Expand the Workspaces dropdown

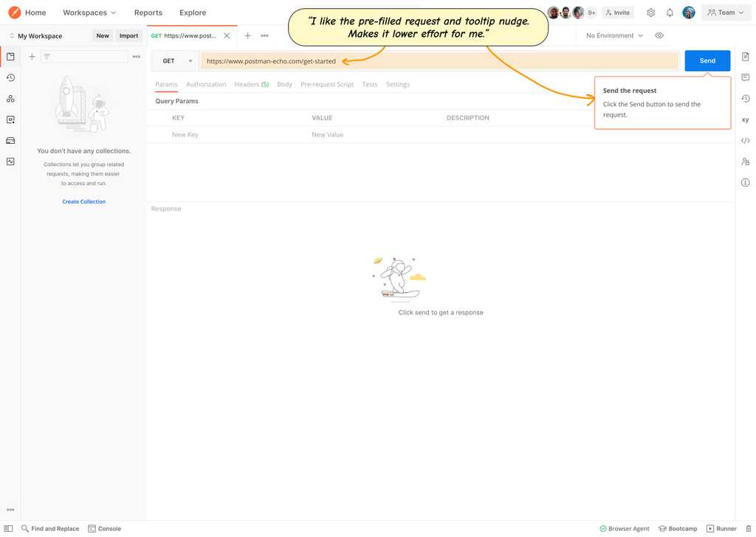89,13
